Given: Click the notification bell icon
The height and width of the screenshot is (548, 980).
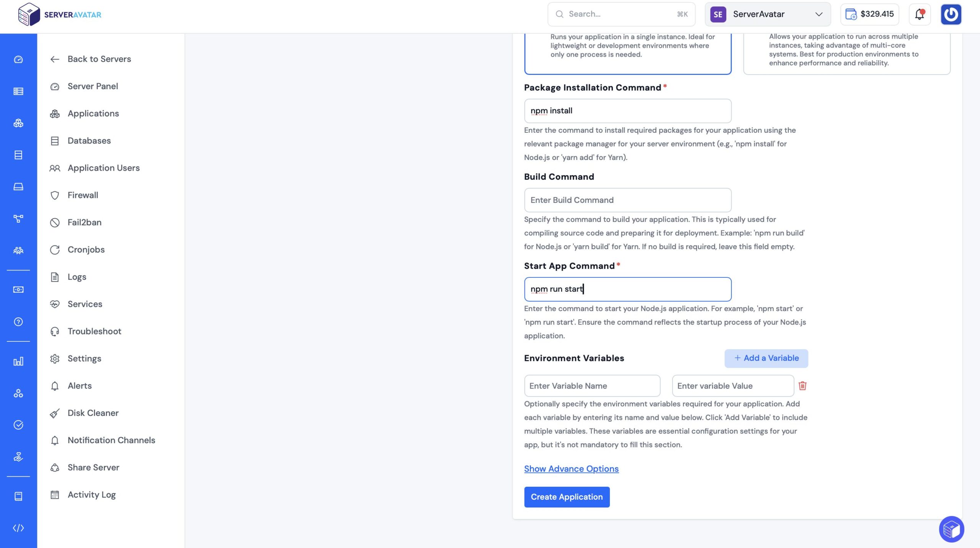Looking at the screenshot, I should 920,15.
